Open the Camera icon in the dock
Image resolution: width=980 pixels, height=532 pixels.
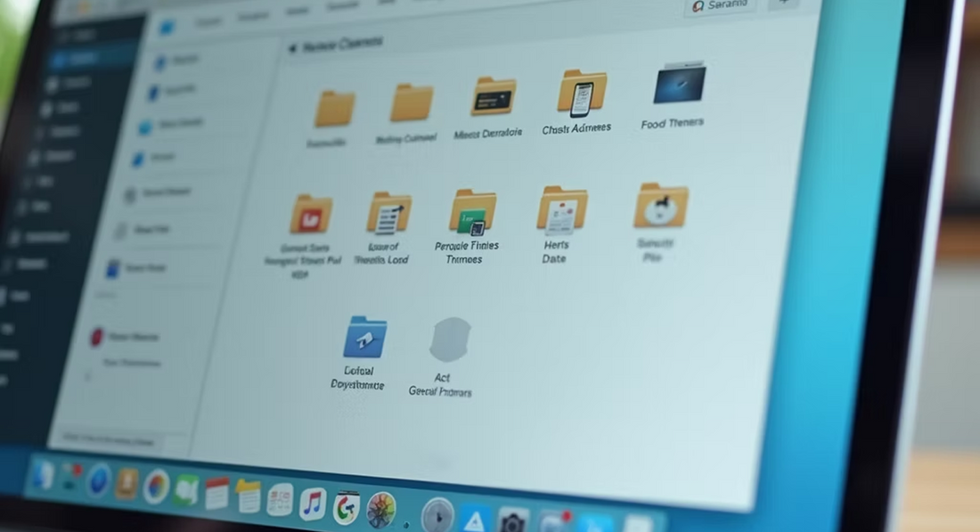(x=512, y=520)
